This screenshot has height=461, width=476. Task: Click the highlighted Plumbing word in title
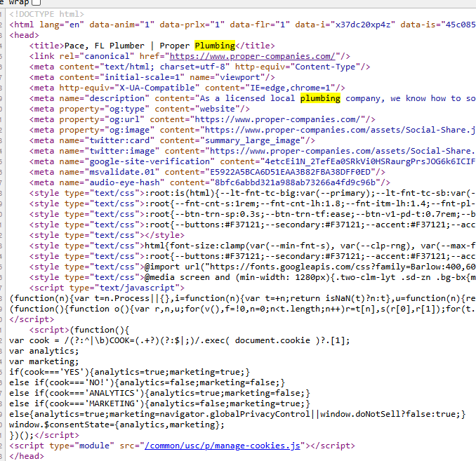click(215, 46)
